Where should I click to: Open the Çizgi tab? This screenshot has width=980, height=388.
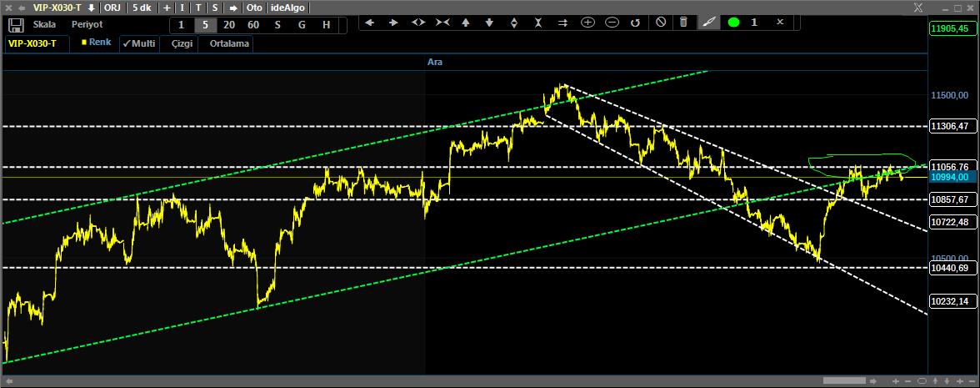coord(182,43)
